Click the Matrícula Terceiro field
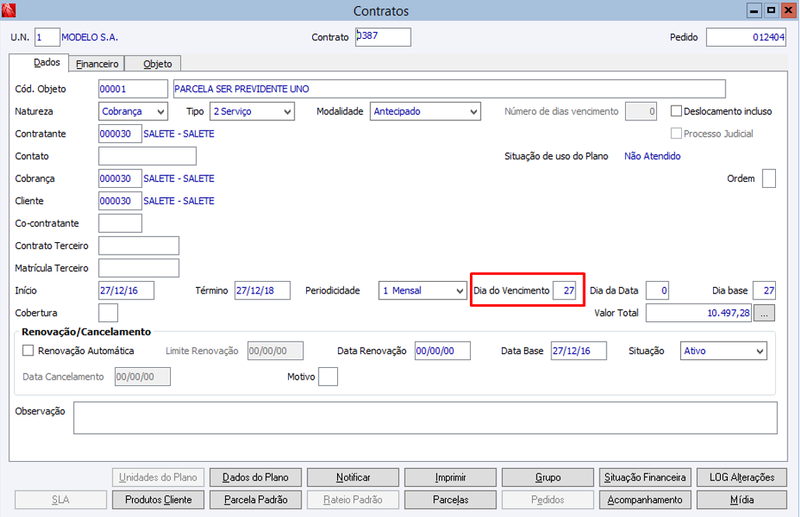800x517 pixels. point(139,268)
